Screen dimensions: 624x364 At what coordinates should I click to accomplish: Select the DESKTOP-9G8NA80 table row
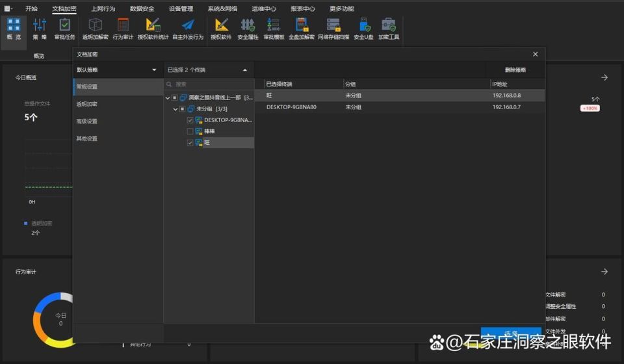pyautogui.click(x=400, y=107)
